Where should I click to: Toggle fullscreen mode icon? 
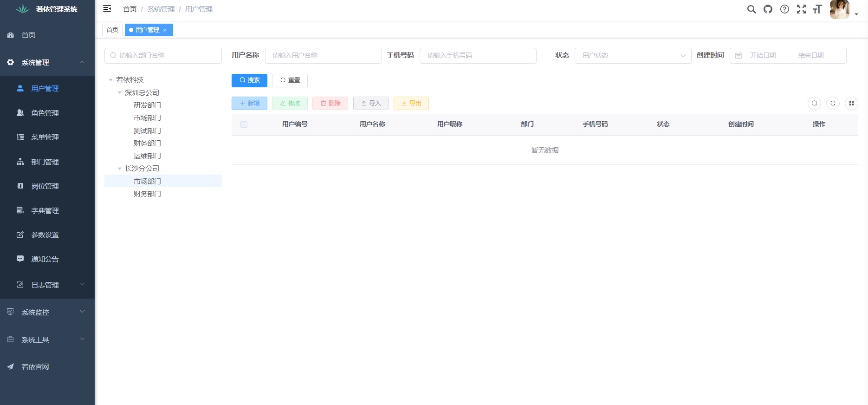point(801,9)
